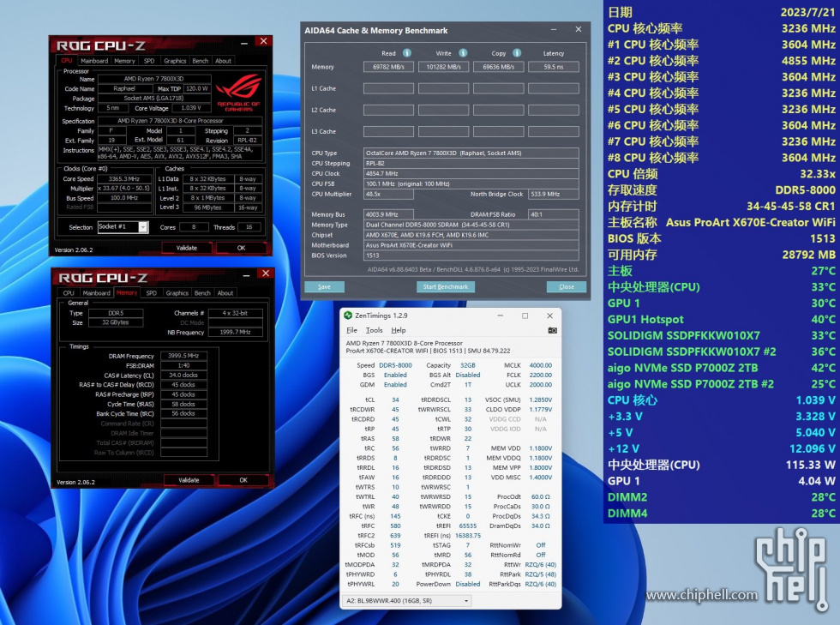
Task: Click GPU1 Hotspot 40°C sensor row
Action: pos(721,320)
